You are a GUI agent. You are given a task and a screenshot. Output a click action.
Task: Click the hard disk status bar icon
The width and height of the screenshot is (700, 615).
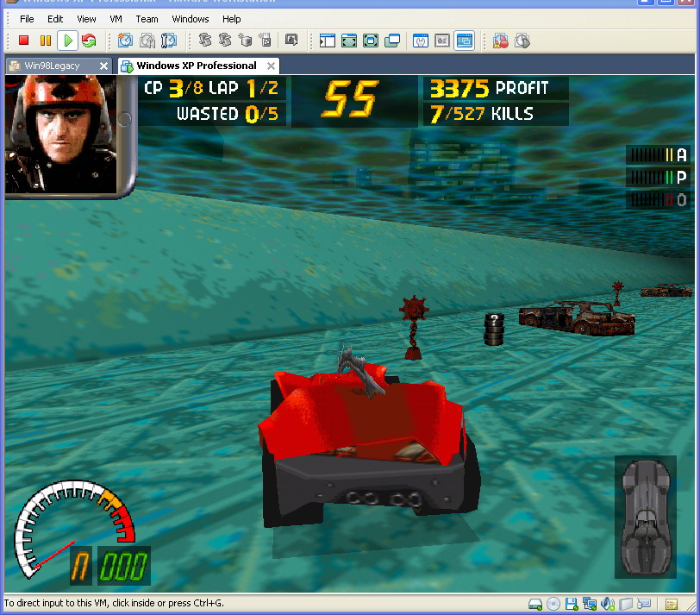pos(535,605)
